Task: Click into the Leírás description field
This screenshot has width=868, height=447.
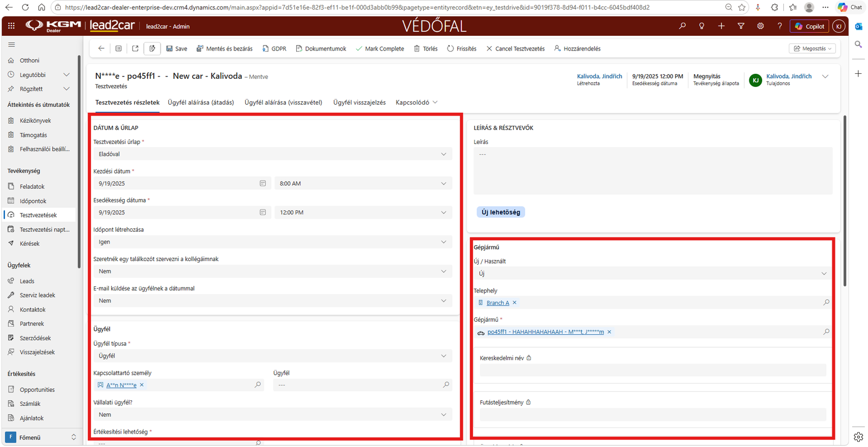Action: pyautogui.click(x=653, y=171)
